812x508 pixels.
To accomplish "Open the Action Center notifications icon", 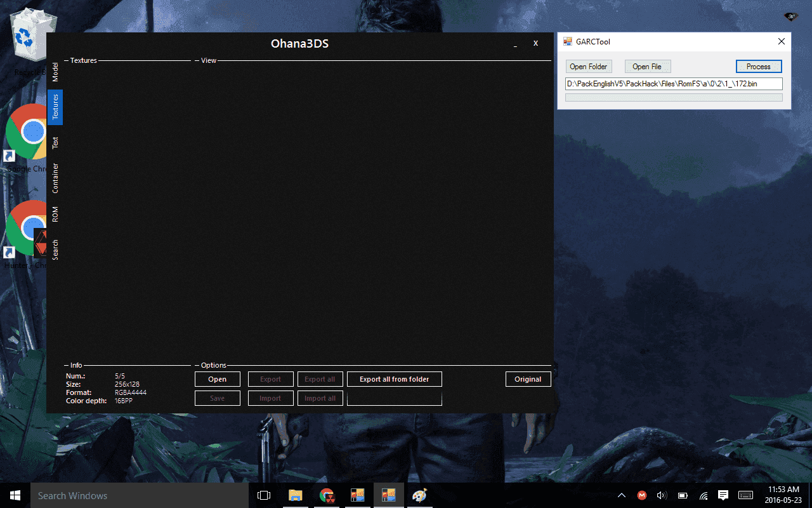I will tap(723, 495).
